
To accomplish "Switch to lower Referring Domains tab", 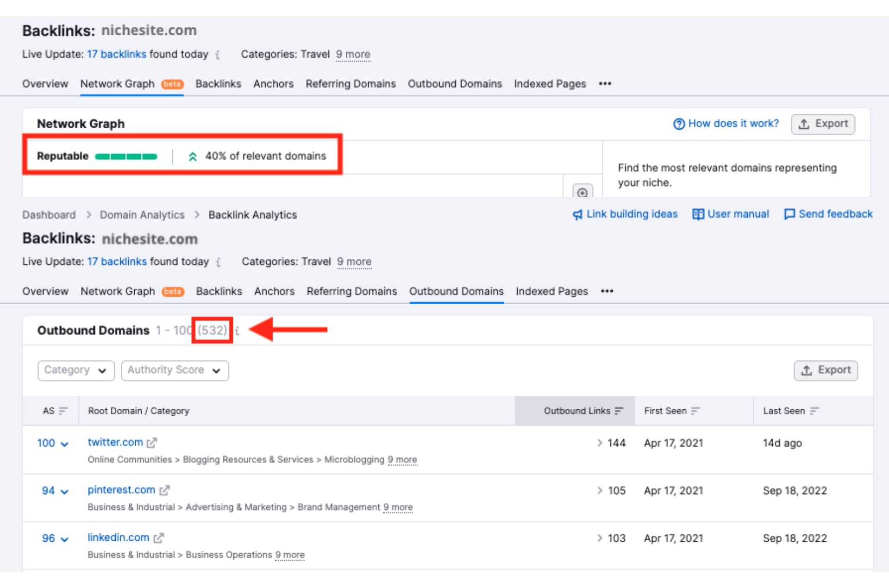I will coord(351,291).
